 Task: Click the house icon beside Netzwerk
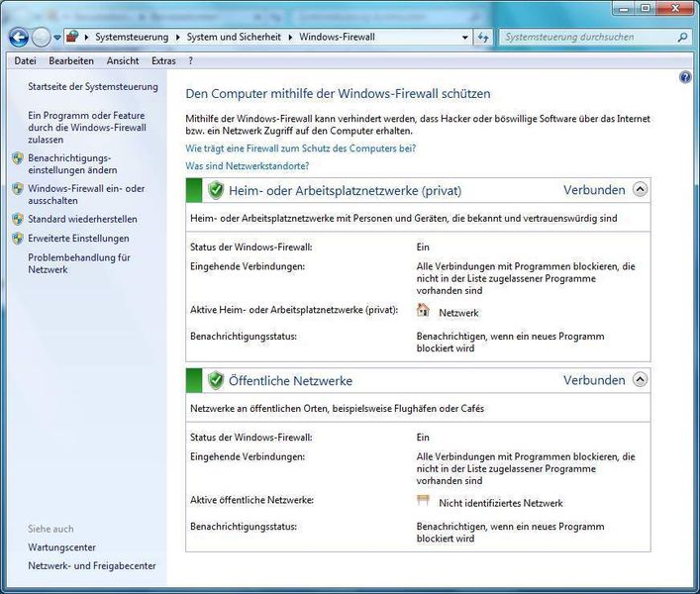pyautogui.click(x=423, y=310)
